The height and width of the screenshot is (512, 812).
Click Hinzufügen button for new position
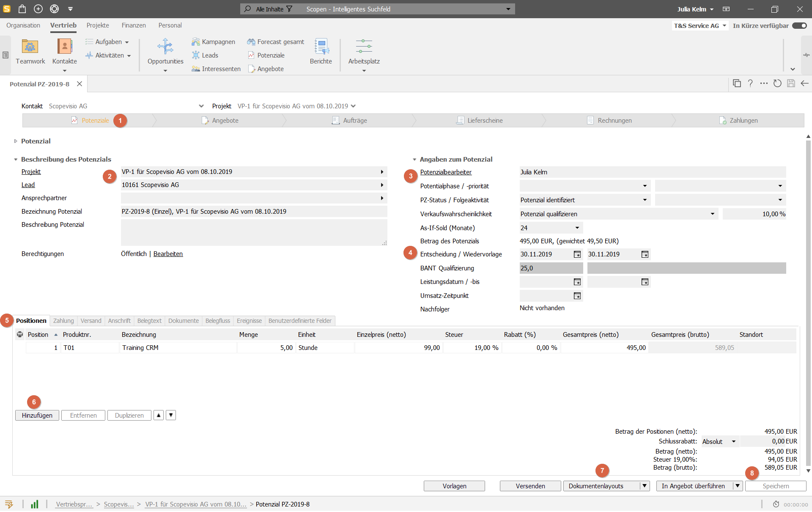point(36,415)
